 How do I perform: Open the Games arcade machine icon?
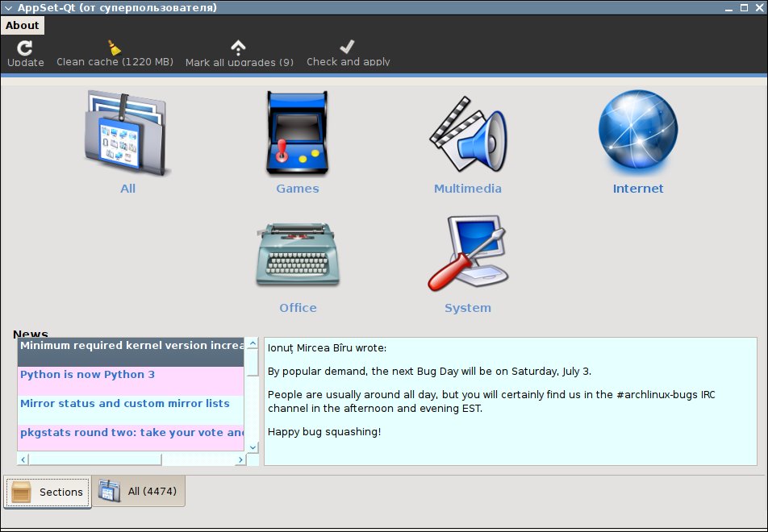click(x=298, y=133)
